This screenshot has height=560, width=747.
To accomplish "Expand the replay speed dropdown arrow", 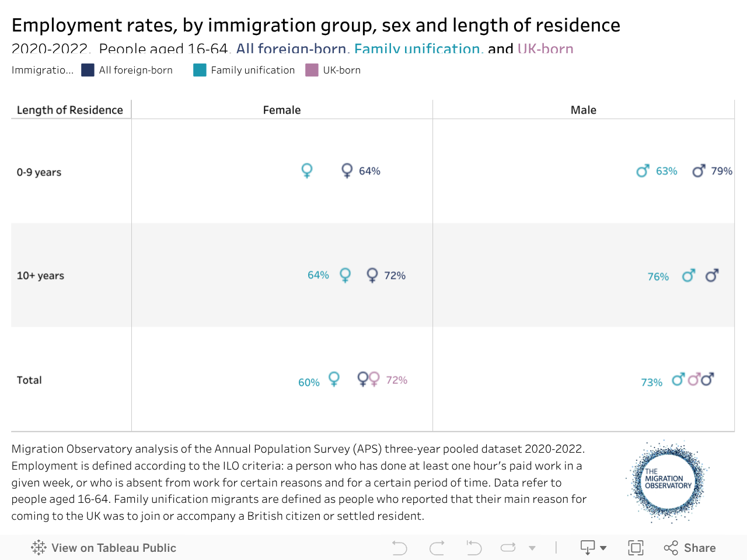I will [x=532, y=548].
